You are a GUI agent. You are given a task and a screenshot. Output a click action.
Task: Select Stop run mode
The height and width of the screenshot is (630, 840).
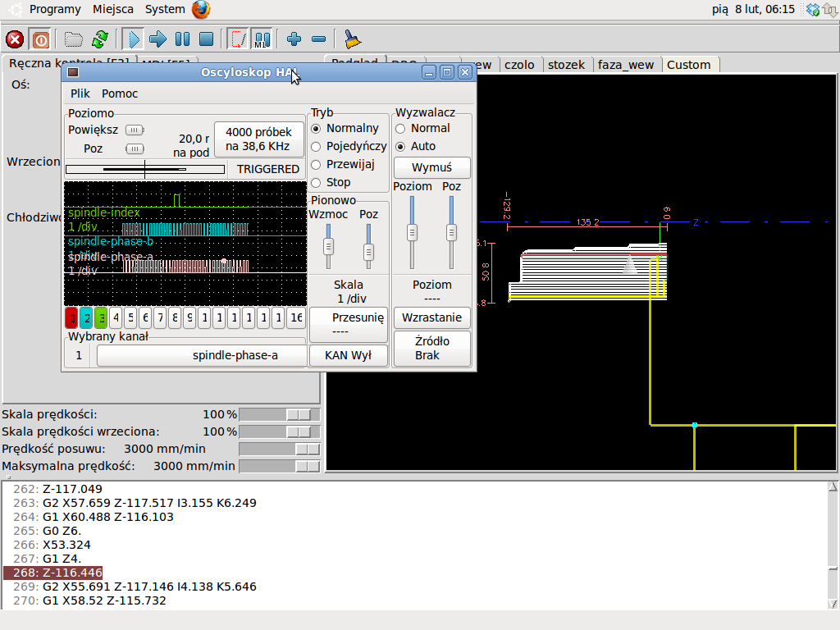[x=331, y=183]
